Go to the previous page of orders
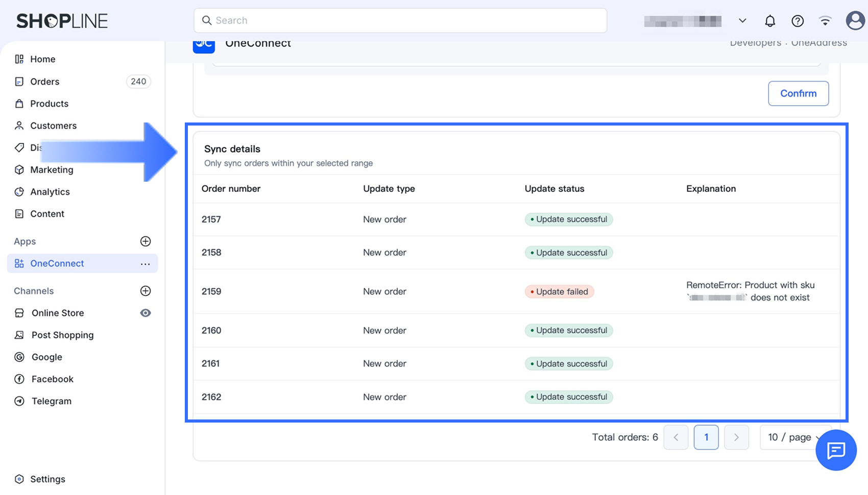Screen dimensions: 868x495 point(676,437)
